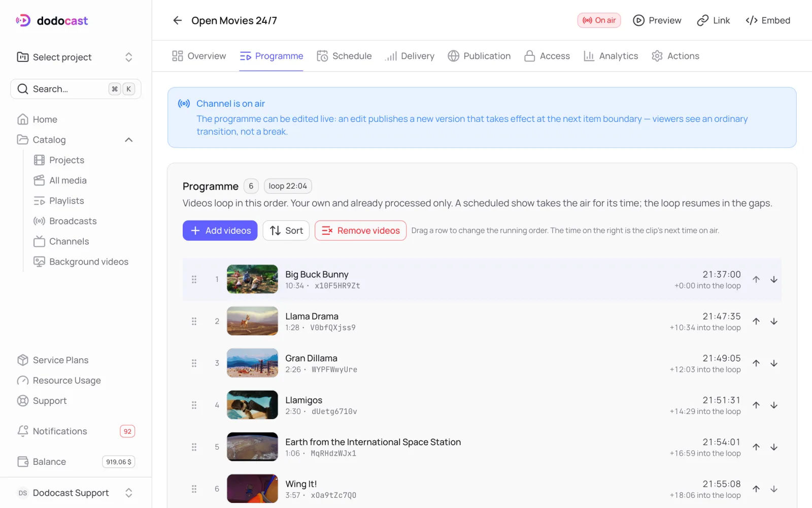The width and height of the screenshot is (812, 508).
Task: Move Big Buck Bunny down one position
Action: [774, 279]
